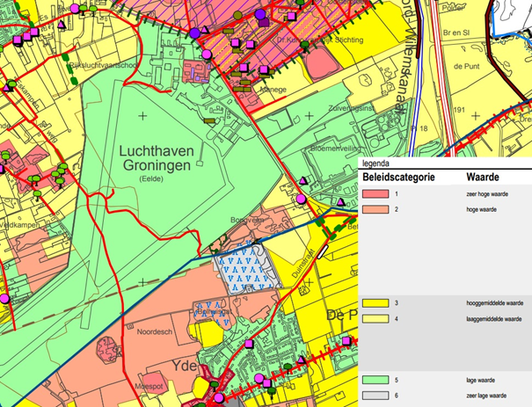The height and width of the screenshot is (407, 532).
Task: Click the white oval marker on Duinstraat
Action: [323, 252]
